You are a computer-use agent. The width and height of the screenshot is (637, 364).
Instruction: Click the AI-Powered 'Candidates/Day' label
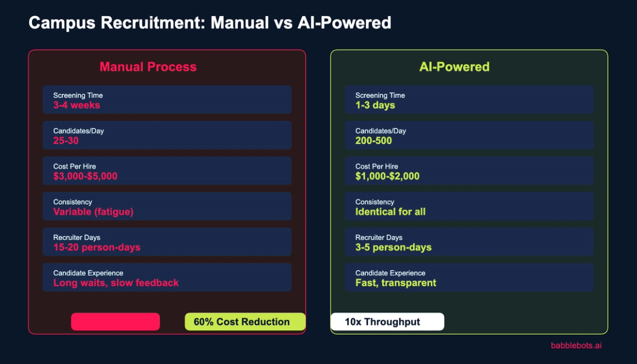381,131
